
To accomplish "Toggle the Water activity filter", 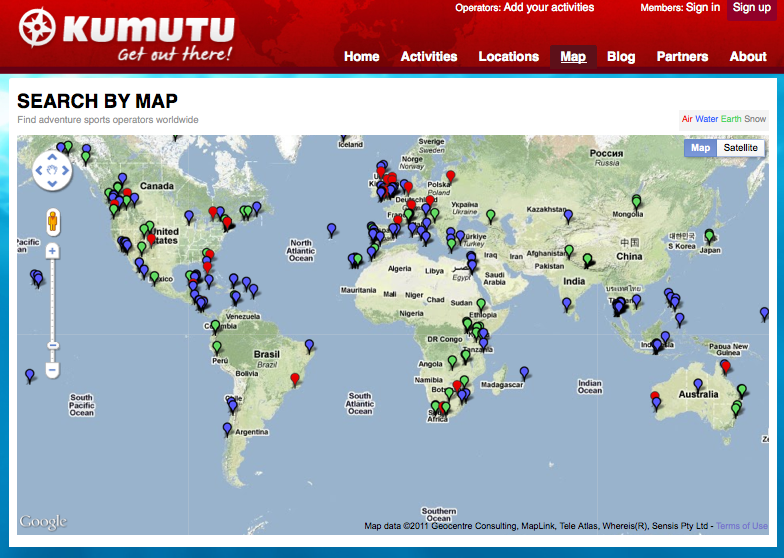I will [706, 119].
